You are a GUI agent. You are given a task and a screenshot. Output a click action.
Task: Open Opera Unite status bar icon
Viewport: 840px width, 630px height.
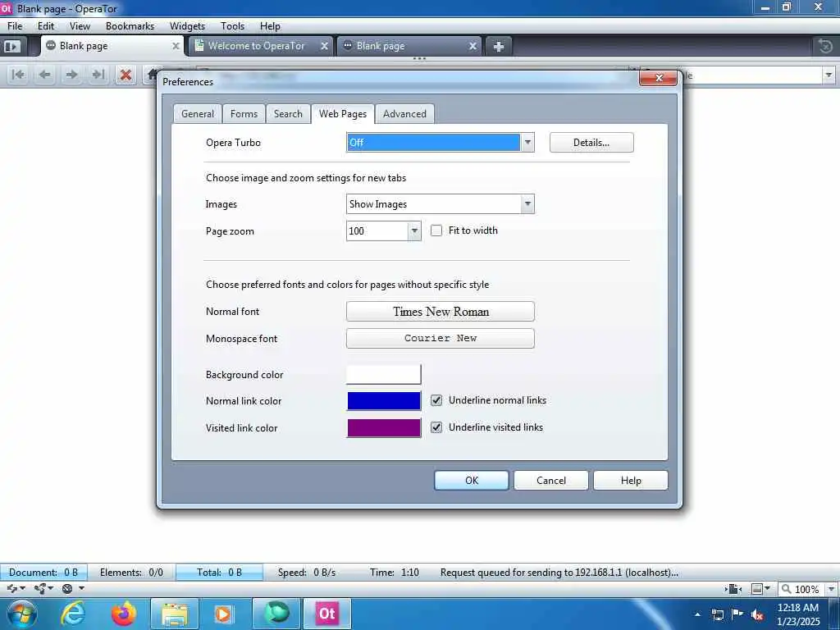(x=39, y=589)
